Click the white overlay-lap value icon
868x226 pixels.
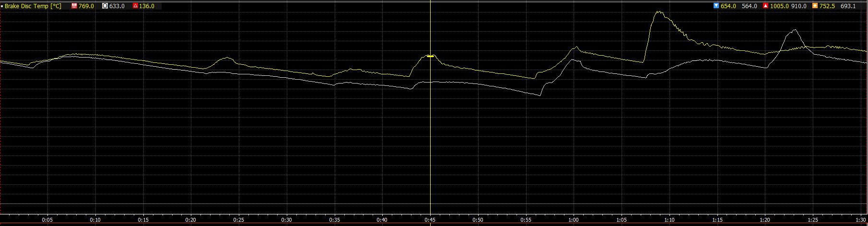coord(105,6)
